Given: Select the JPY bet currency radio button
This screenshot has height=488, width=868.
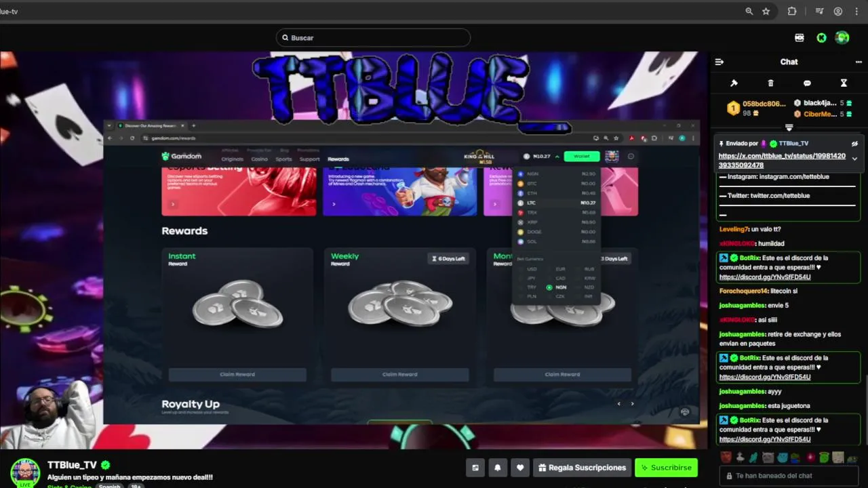Looking at the screenshot, I should click(x=521, y=278).
